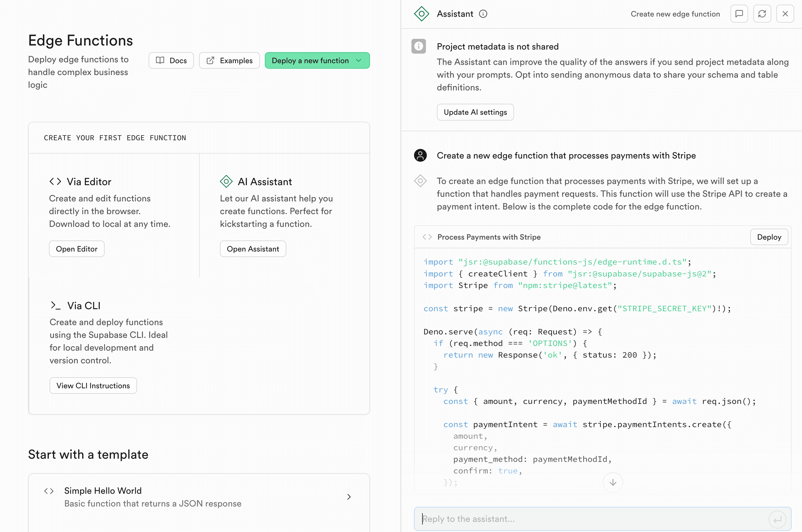View CLI Instructions for local development

pos(93,385)
